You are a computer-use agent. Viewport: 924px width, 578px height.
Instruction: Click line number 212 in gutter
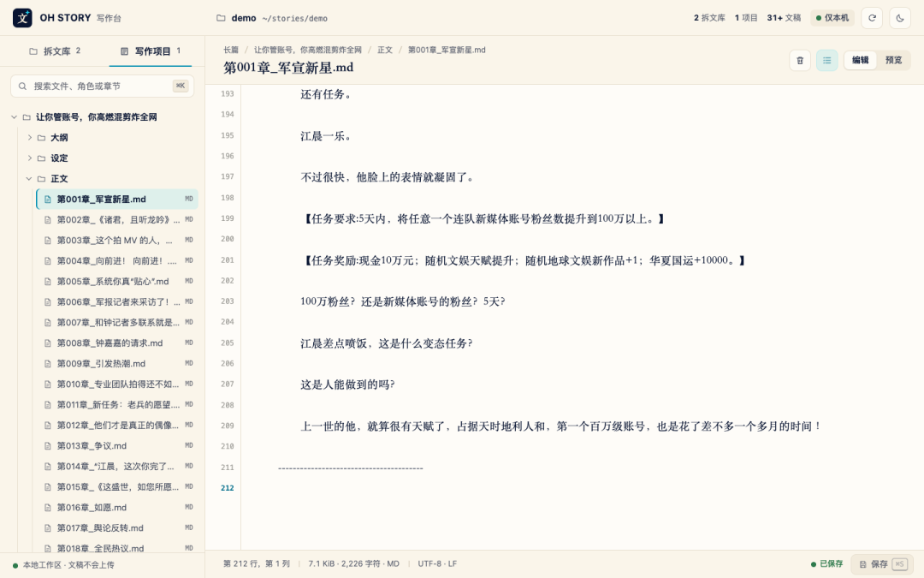tap(228, 488)
